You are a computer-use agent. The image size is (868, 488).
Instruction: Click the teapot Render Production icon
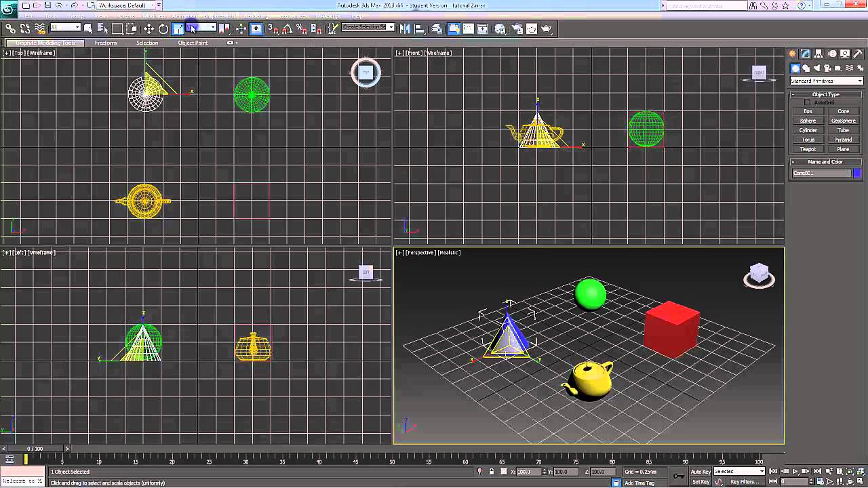click(x=547, y=28)
